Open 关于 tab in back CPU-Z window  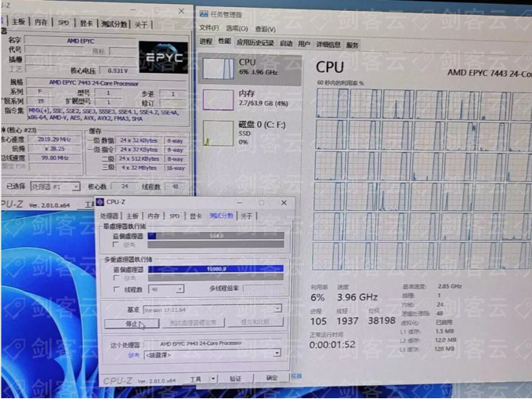(141, 25)
